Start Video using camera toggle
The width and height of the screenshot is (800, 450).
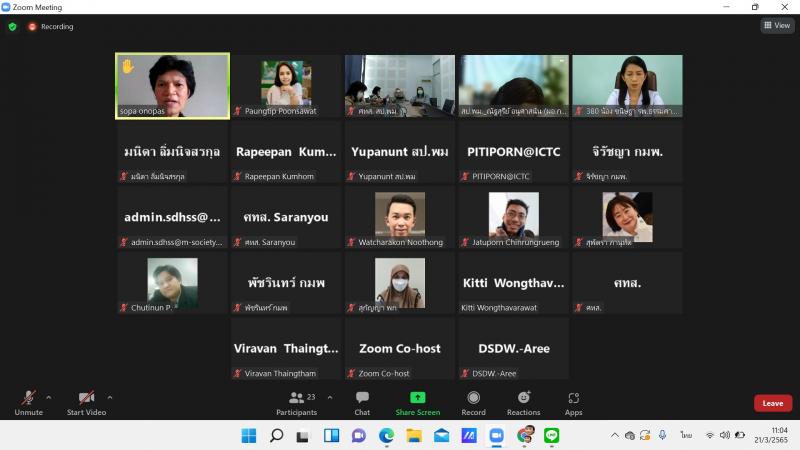click(x=86, y=403)
